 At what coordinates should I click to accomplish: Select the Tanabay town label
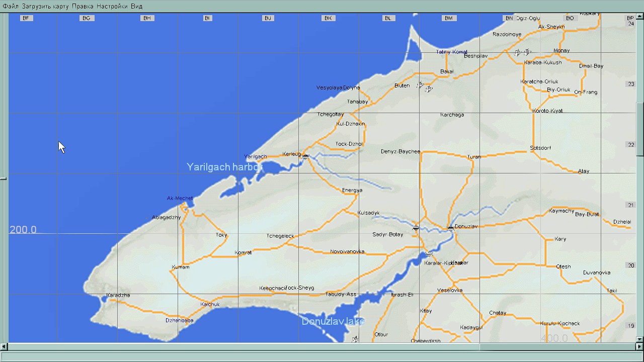point(357,102)
